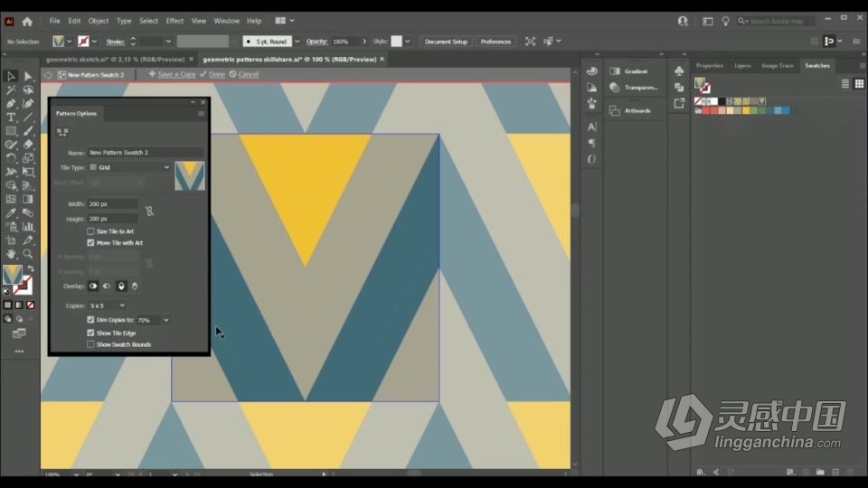
Task: Select the Eyedropper tool
Action: [x=11, y=213]
